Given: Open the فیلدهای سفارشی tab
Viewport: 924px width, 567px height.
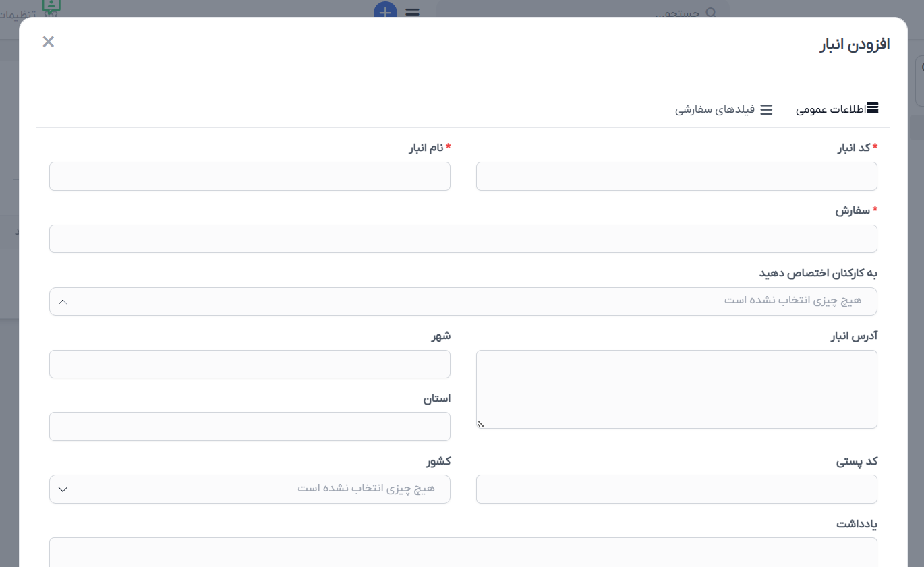Looking at the screenshot, I should click(x=724, y=109).
